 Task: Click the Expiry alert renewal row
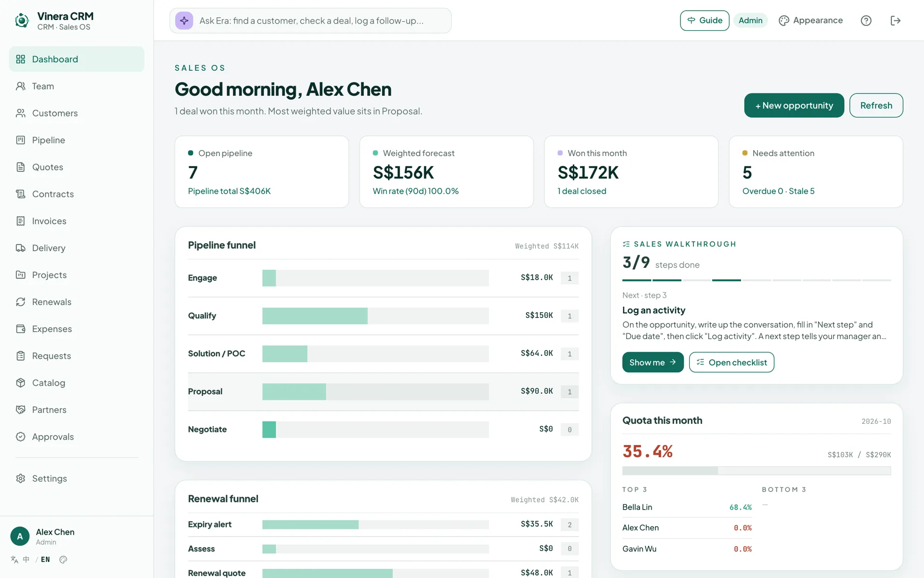(383, 525)
